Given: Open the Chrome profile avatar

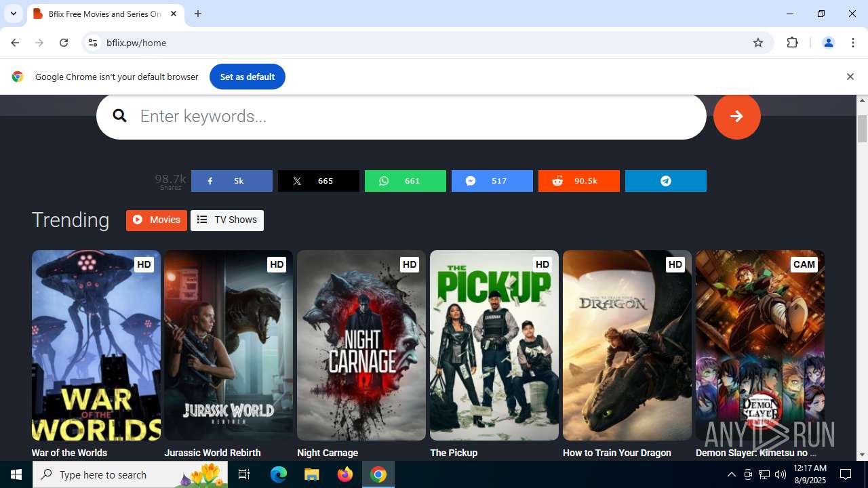Looking at the screenshot, I should pos(828,43).
